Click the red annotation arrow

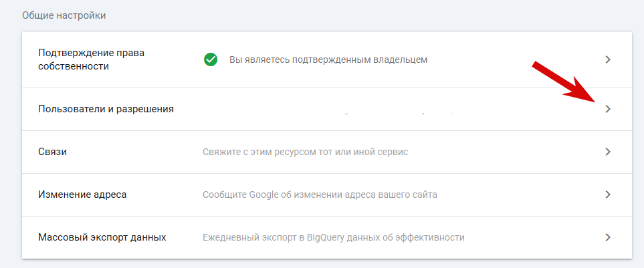[564, 82]
